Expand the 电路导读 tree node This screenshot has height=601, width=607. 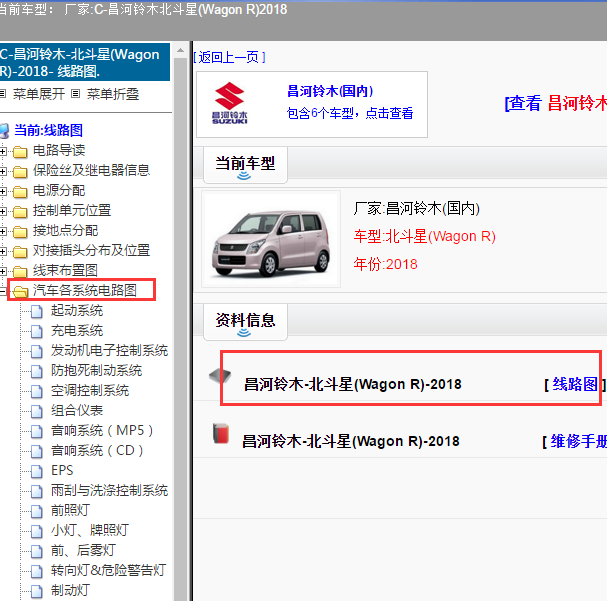click(x=3, y=151)
